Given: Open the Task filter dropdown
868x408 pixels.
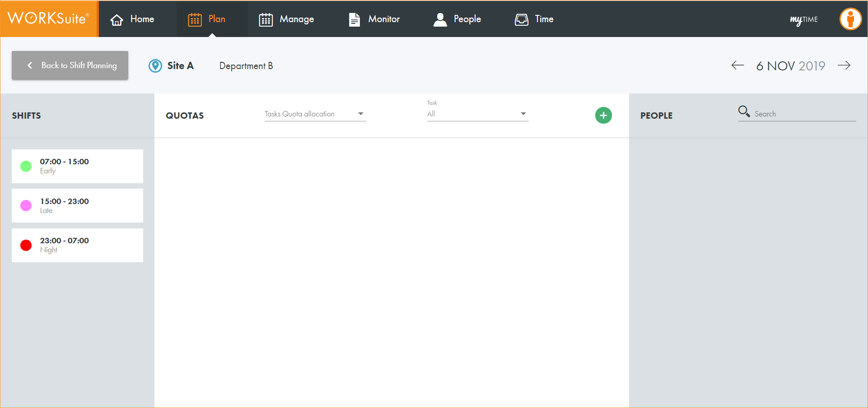Looking at the screenshot, I should pyautogui.click(x=477, y=114).
